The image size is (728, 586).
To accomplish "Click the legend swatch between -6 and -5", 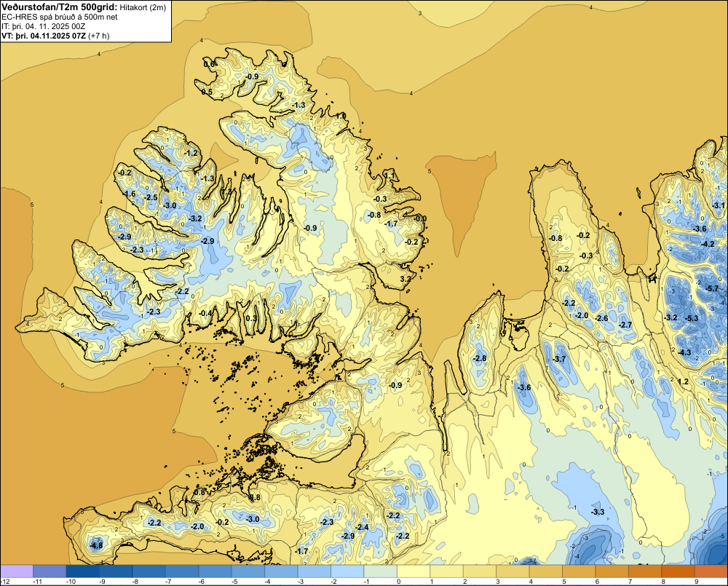I will [215, 571].
